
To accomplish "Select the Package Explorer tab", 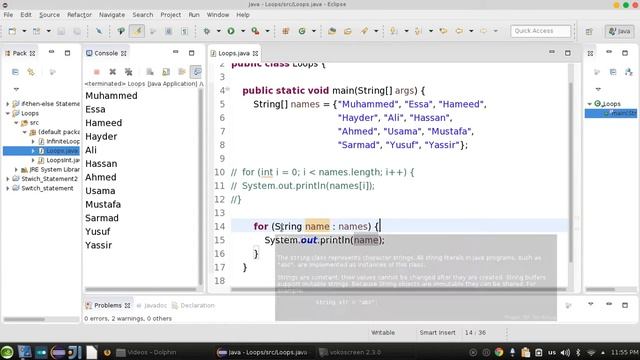I will pyautogui.click(x=20, y=53).
